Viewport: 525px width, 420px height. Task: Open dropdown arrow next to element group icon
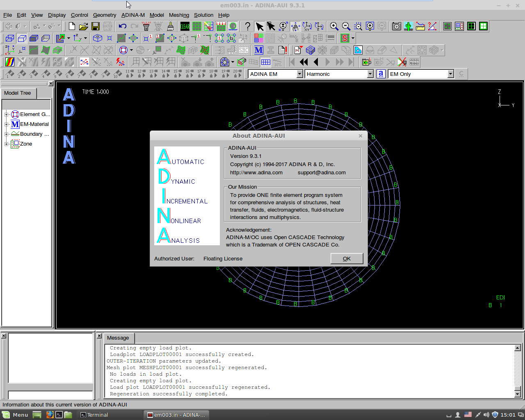tap(131, 50)
